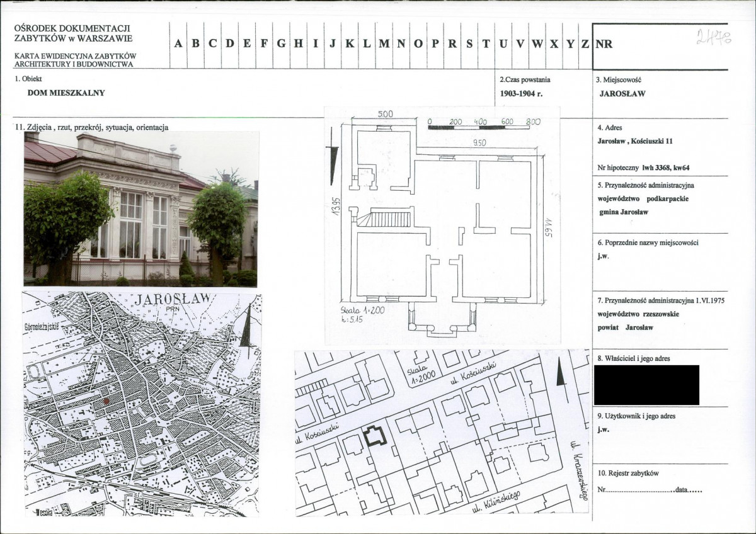Click the address text Jarosław, Kościuszki 11
This screenshot has height=534, width=756.
[635, 141]
